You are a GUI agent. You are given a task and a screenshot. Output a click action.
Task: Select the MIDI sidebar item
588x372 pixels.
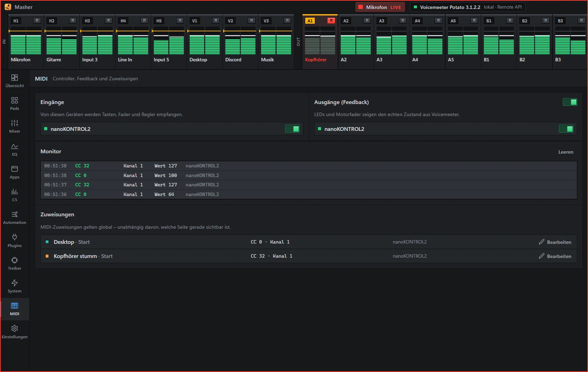[14, 309]
